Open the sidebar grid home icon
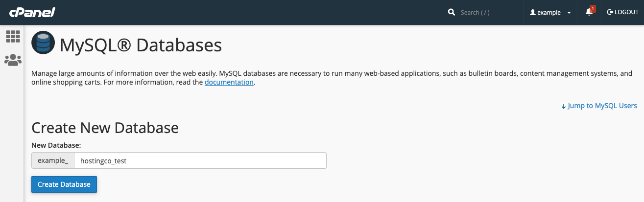 pyautogui.click(x=13, y=36)
